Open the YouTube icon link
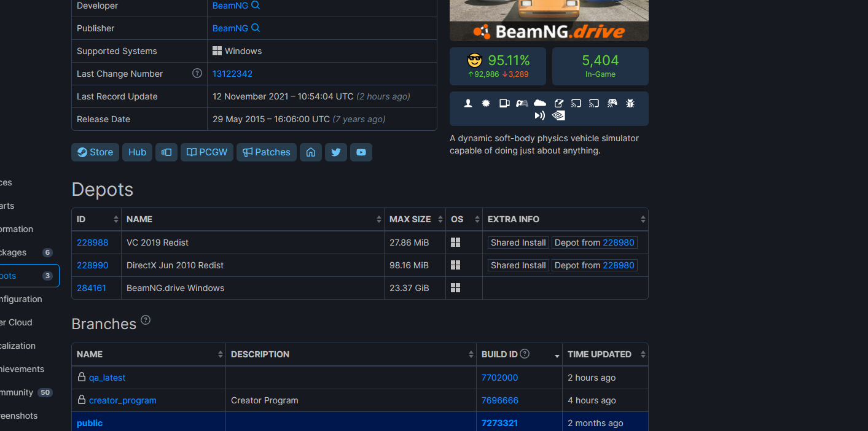Viewport: 868px width, 431px height. tap(361, 152)
